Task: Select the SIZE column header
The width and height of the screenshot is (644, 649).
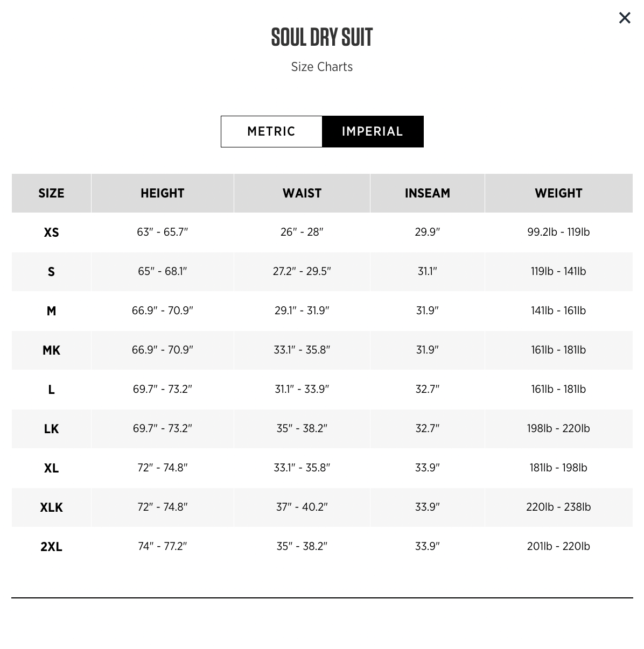Action: pos(51,193)
